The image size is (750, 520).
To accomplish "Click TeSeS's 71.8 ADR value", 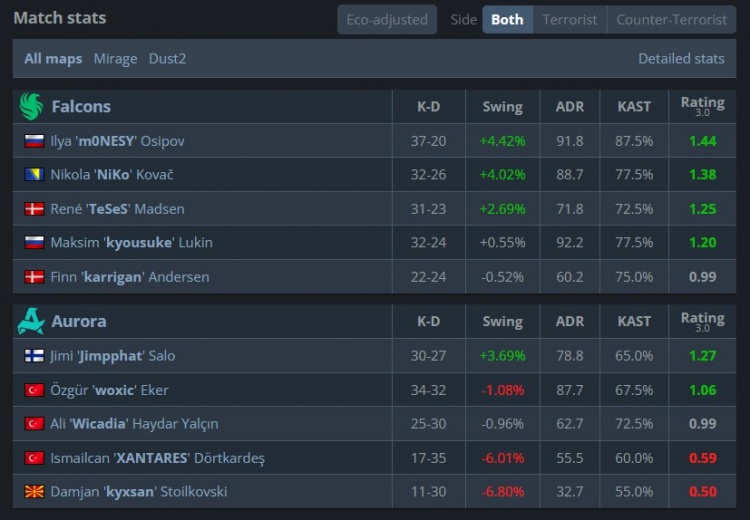I will [x=570, y=209].
